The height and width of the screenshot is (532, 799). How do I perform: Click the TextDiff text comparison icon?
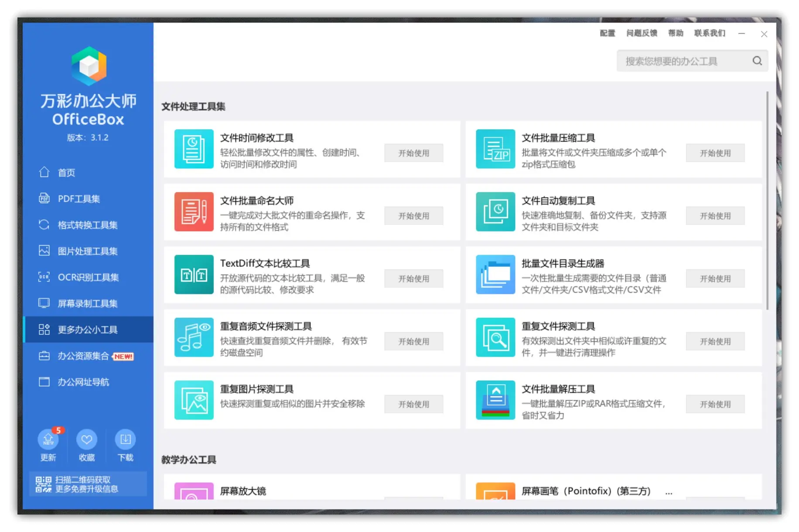pos(194,274)
